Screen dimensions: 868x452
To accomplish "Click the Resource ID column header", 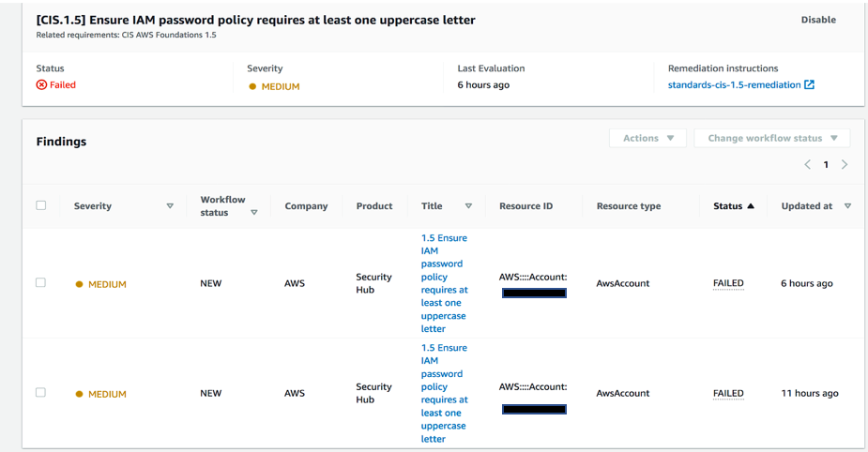I will 525,206.
